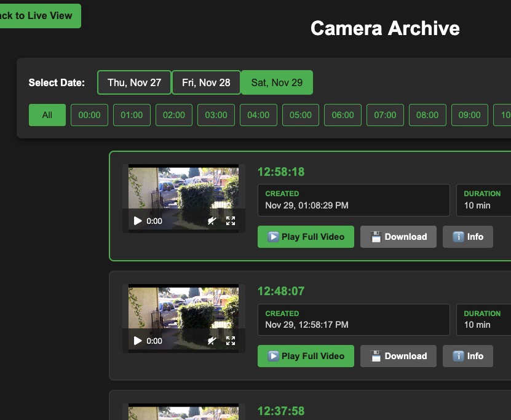
Task: Click the 12:37:58 timestamp heading
Action: [x=281, y=411]
